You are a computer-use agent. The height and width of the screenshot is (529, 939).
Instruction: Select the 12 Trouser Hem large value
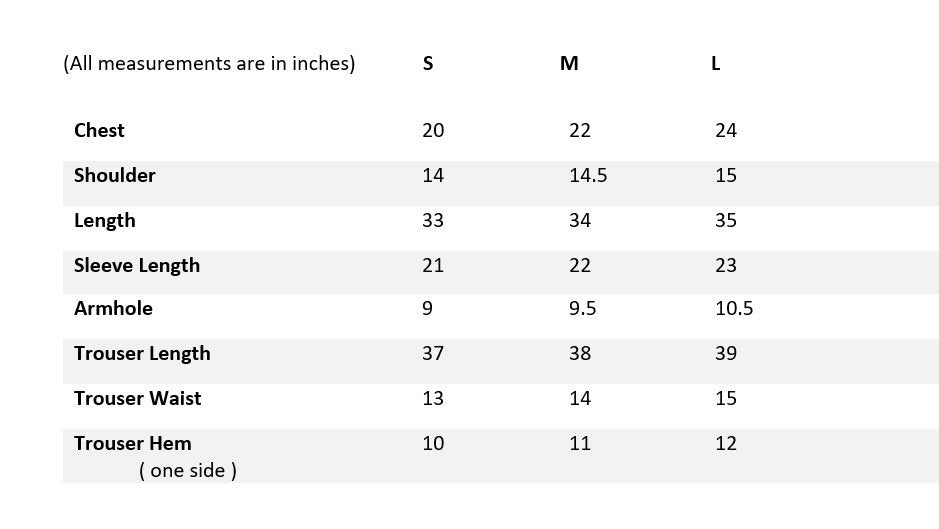pyautogui.click(x=726, y=444)
